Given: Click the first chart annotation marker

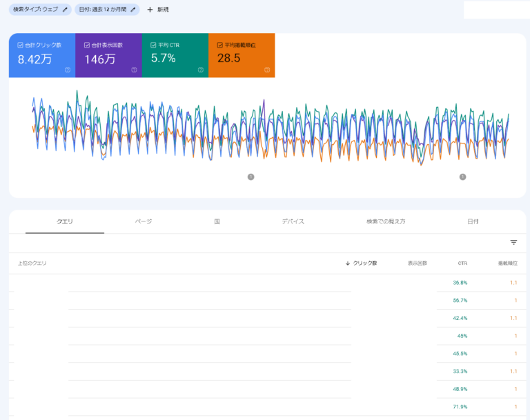Looking at the screenshot, I should click(x=251, y=177).
